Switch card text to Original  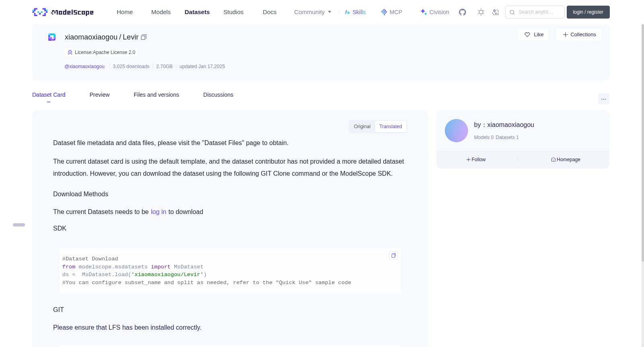(362, 127)
